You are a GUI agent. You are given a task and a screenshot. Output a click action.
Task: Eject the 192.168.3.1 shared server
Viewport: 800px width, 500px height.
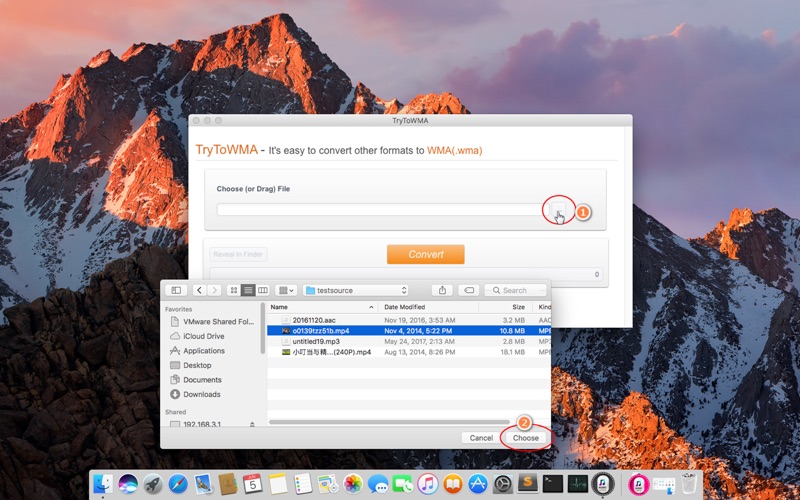pos(252,424)
